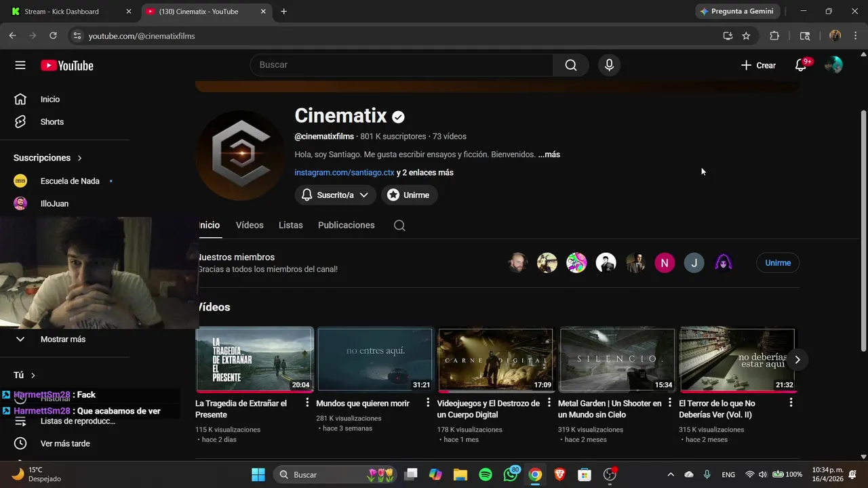868x488 pixels.
Task: Click the YouTube logo
Action: click(x=66, y=65)
